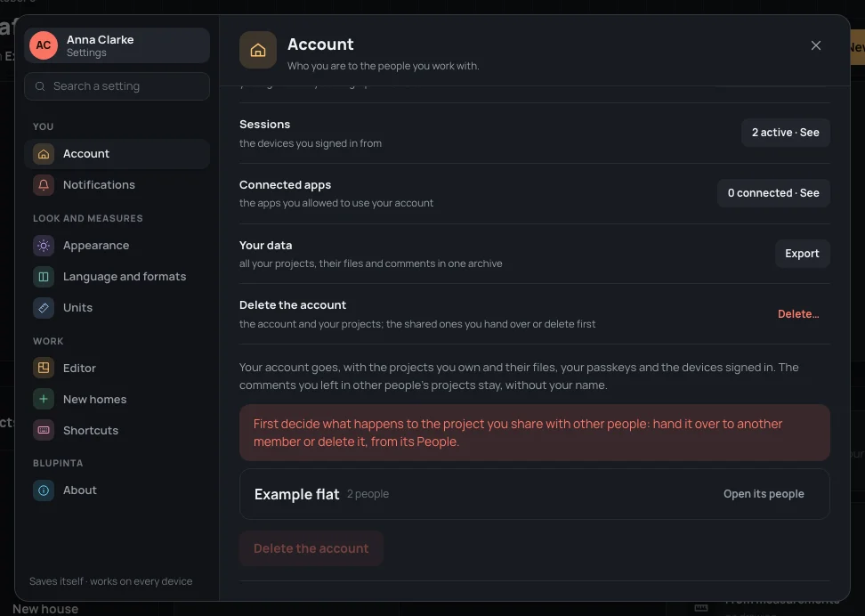The height and width of the screenshot is (616, 865).
Task: Go to Appearance settings
Action: coord(117,246)
